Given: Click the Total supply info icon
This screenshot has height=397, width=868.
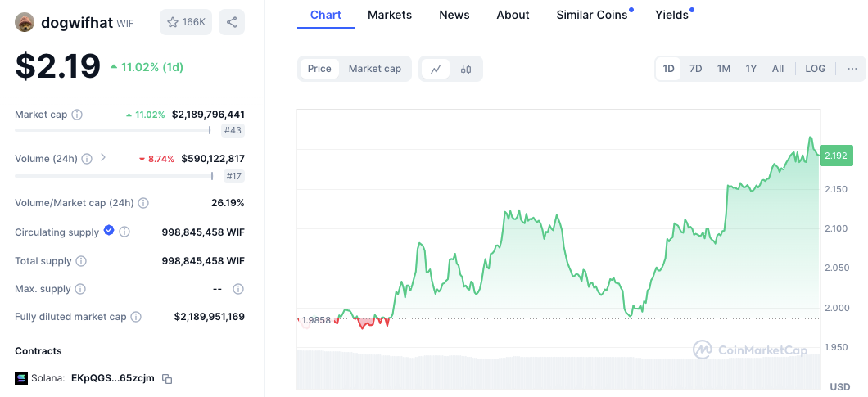Looking at the screenshot, I should (x=81, y=261).
